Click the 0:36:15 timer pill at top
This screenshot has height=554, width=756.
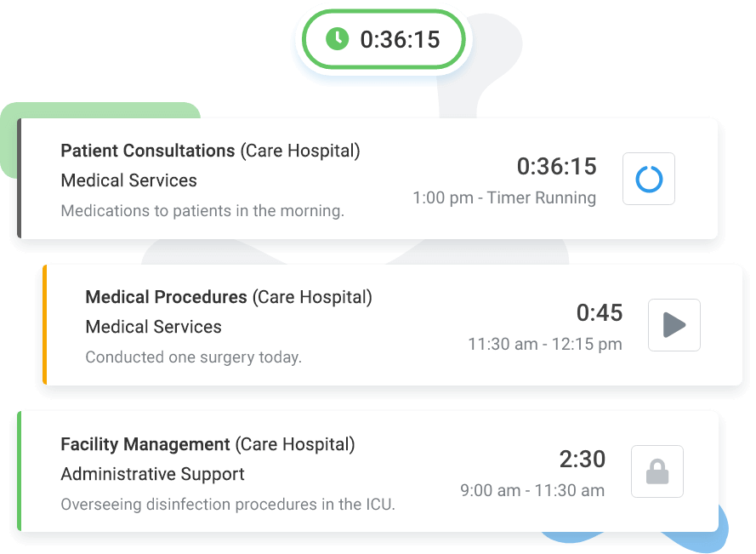point(385,39)
